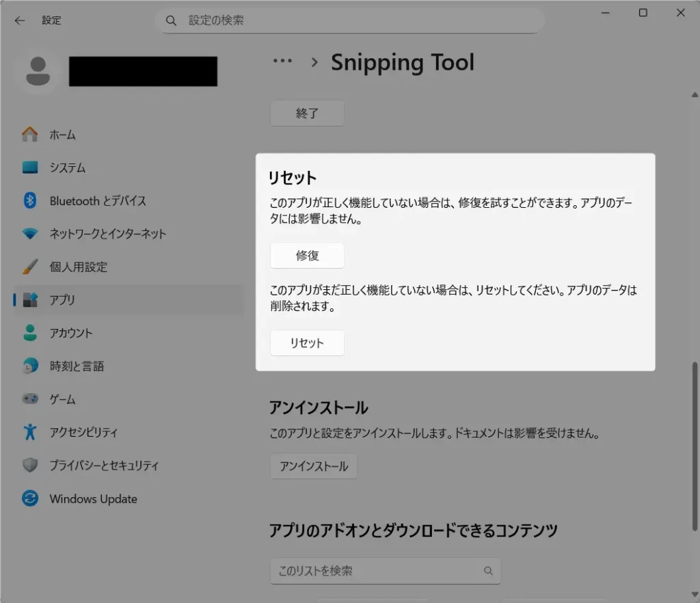Select アプリ in sidebar
The height and width of the screenshot is (603, 700).
click(x=129, y=299)
